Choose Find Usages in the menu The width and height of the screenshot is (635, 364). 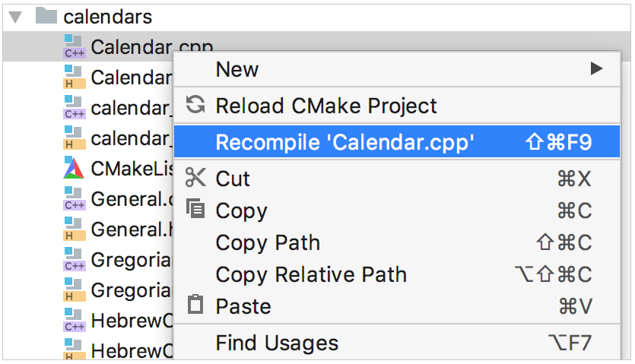click(x=397, y=343)
